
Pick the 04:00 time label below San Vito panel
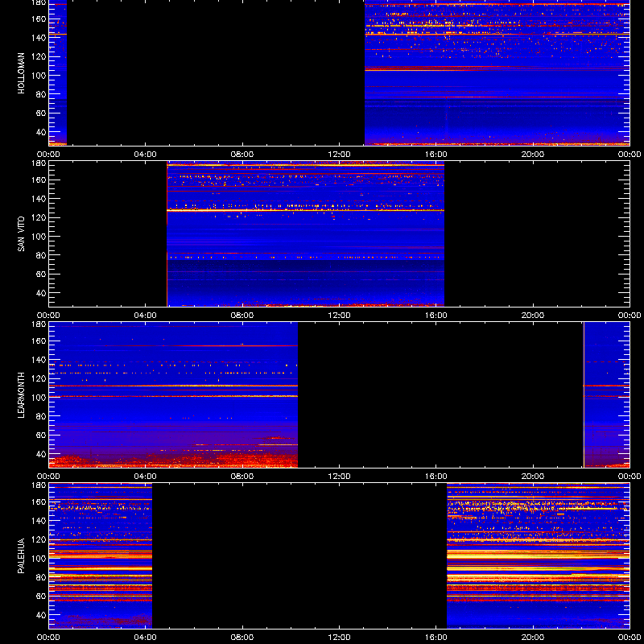click(x=146, y=316)
